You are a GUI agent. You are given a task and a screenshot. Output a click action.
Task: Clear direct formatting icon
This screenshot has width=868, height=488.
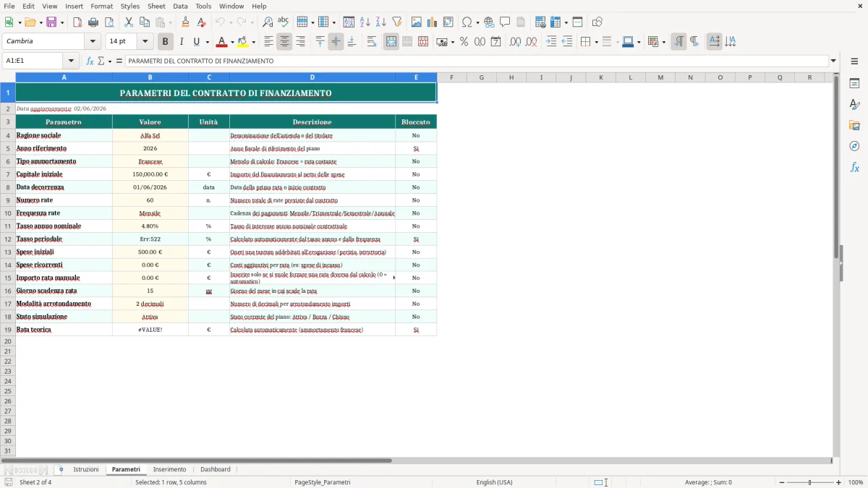pos(202,22)
